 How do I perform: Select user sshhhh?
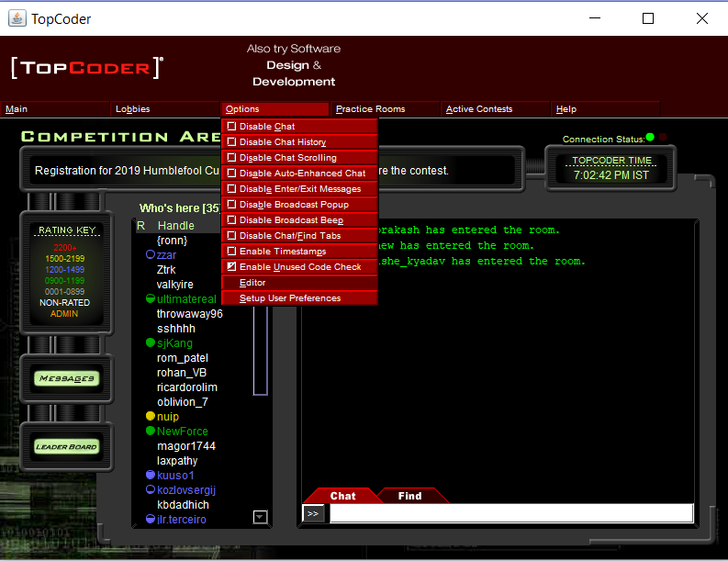click(x=176, y=329)
